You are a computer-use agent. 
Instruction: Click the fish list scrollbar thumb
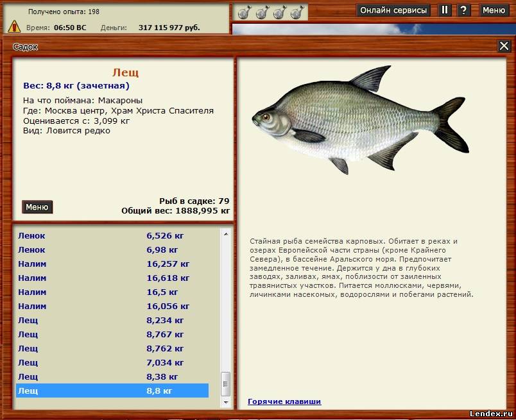(226, 384)
